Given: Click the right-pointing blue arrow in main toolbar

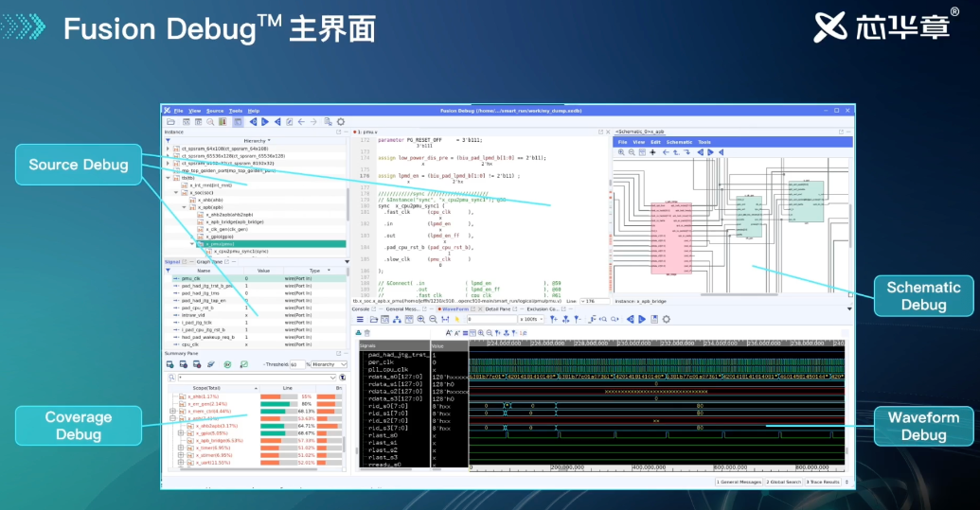Looking at the screenshot, I should click(265, 122).
